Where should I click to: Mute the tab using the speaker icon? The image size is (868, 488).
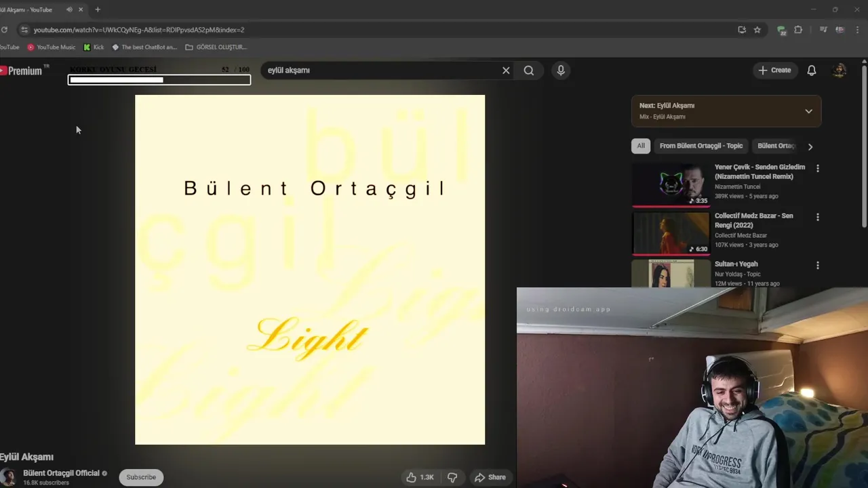click(x=69, y=9)
